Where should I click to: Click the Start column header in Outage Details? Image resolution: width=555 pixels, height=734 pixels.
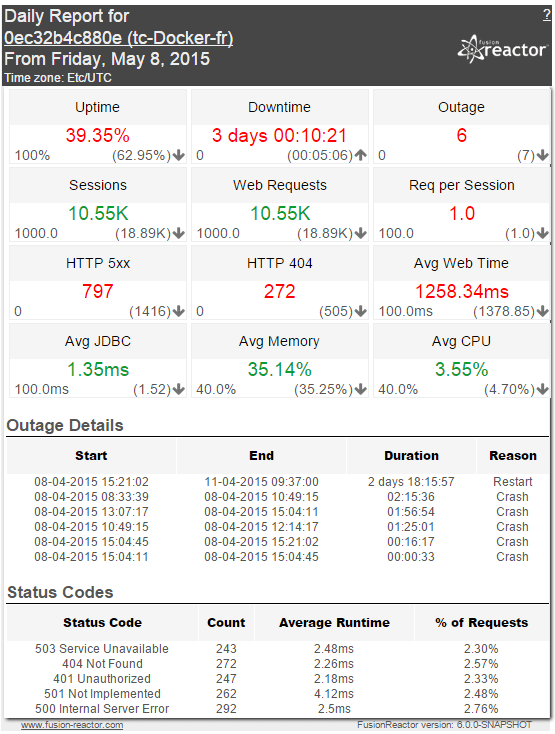[91, 455]
